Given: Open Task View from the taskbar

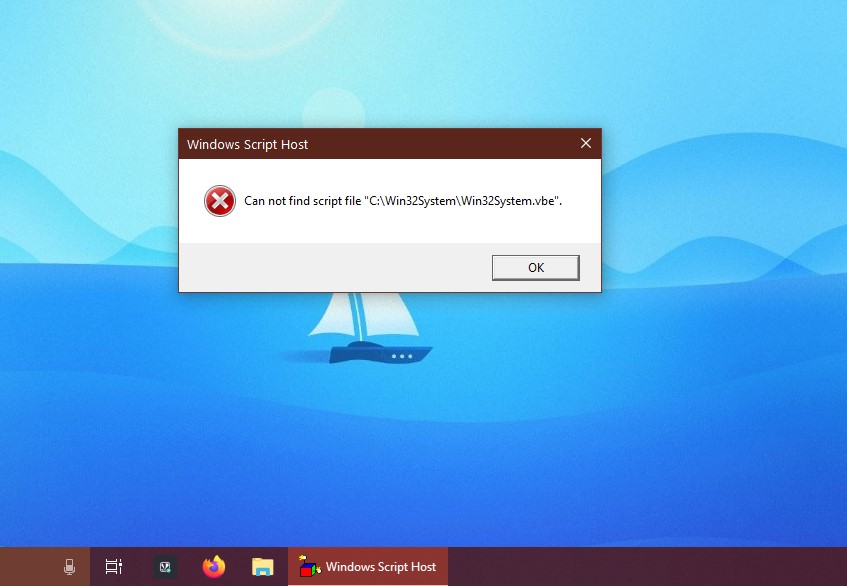Looking at the screenshot, I should (113, 567).
